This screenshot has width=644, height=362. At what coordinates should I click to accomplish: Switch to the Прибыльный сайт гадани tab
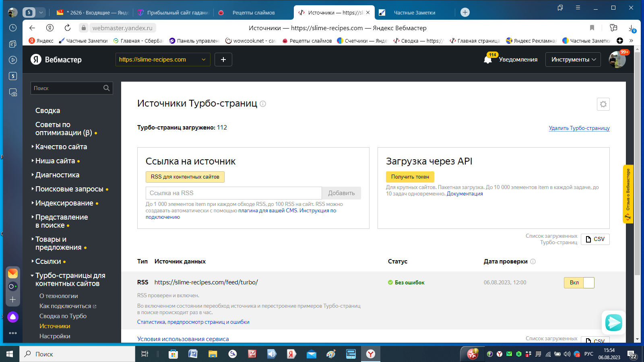tap(173, 12)
